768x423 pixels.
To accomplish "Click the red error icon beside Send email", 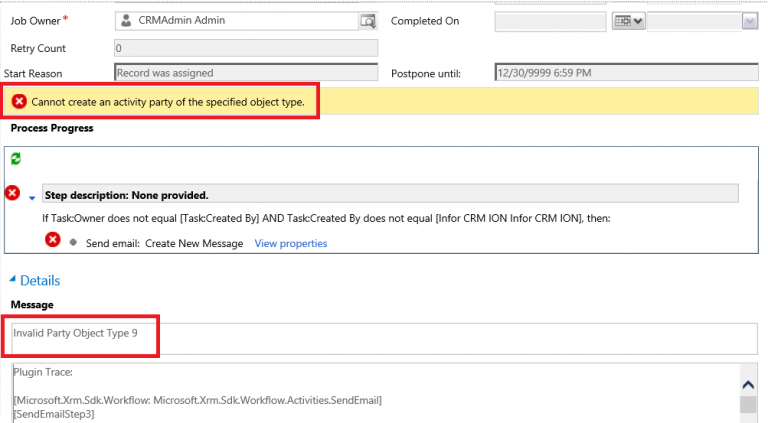I will [53, 240].
